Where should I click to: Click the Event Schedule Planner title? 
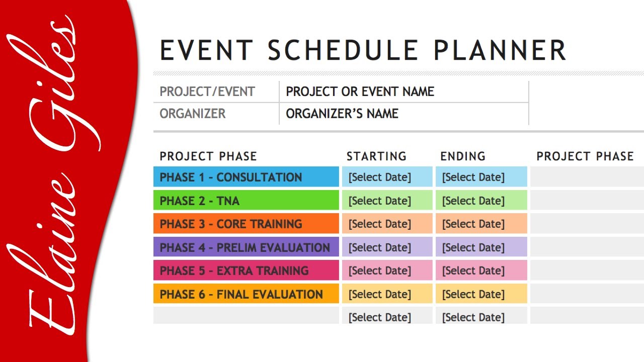pyautogui.click(x=363, y=50)
